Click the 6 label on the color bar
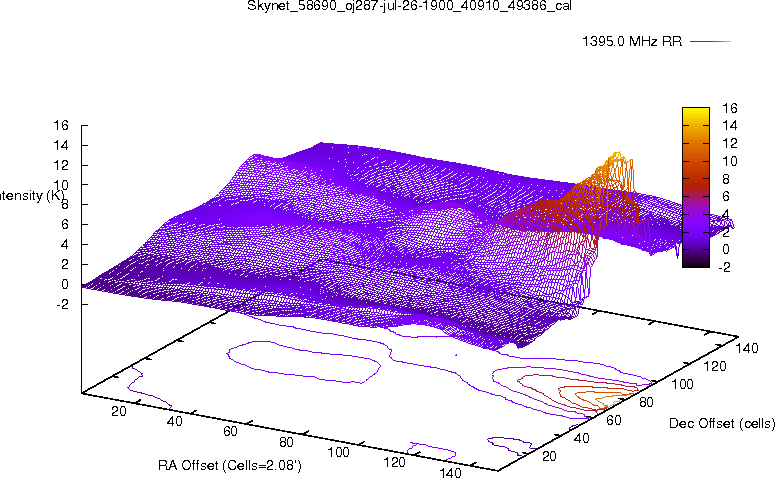 [726, 196]
